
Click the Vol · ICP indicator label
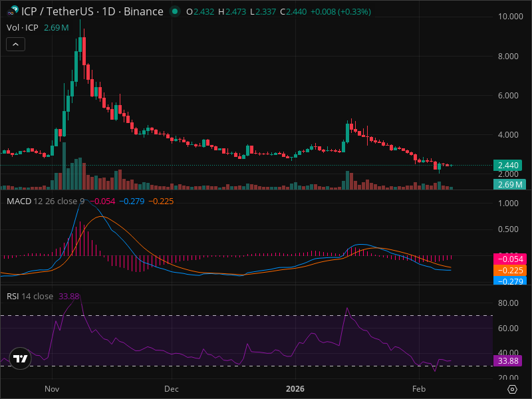[x=23, y=28]
